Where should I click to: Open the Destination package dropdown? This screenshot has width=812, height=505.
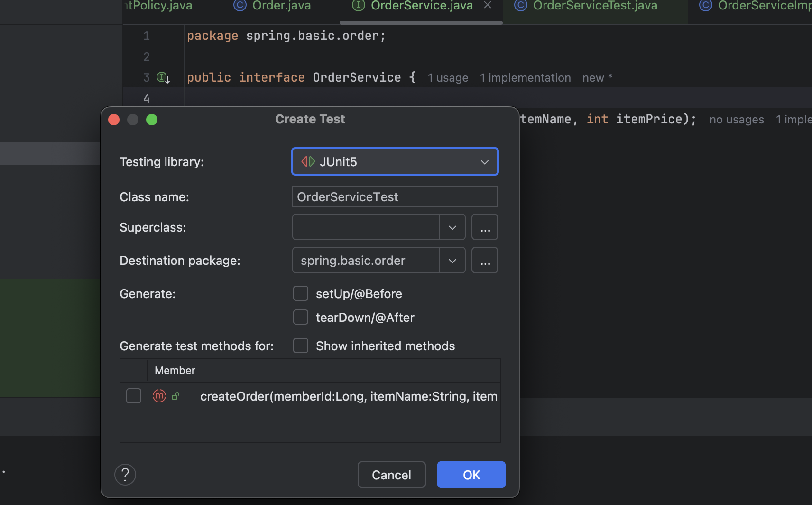[x=452, y=260]
